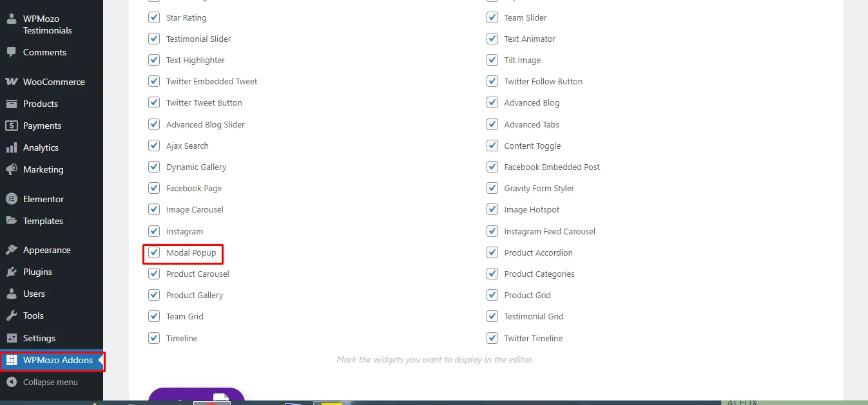Screen dimensions: 868x405
Task: Click the Content Toggle label
Action: pos(532,146)
